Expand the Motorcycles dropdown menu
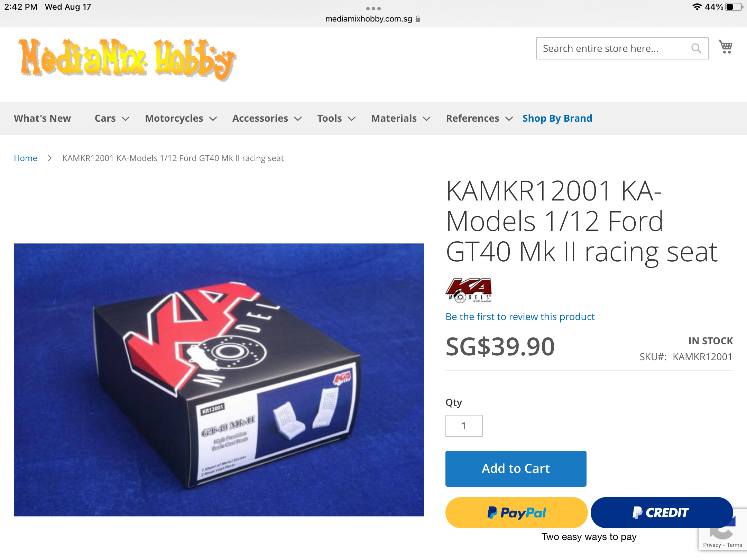 181,118
